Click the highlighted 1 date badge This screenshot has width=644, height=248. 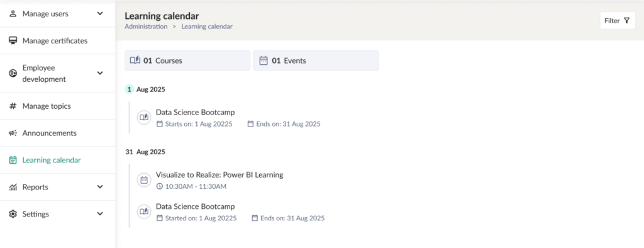point(130,89)
